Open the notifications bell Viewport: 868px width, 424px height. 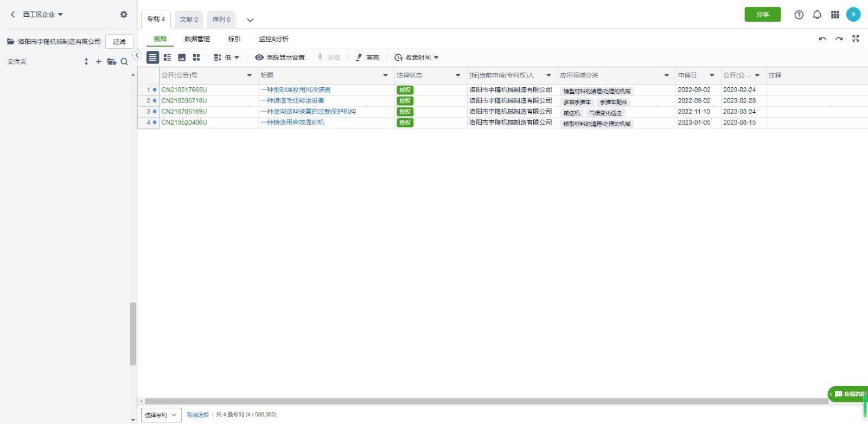tap(817, 15)
